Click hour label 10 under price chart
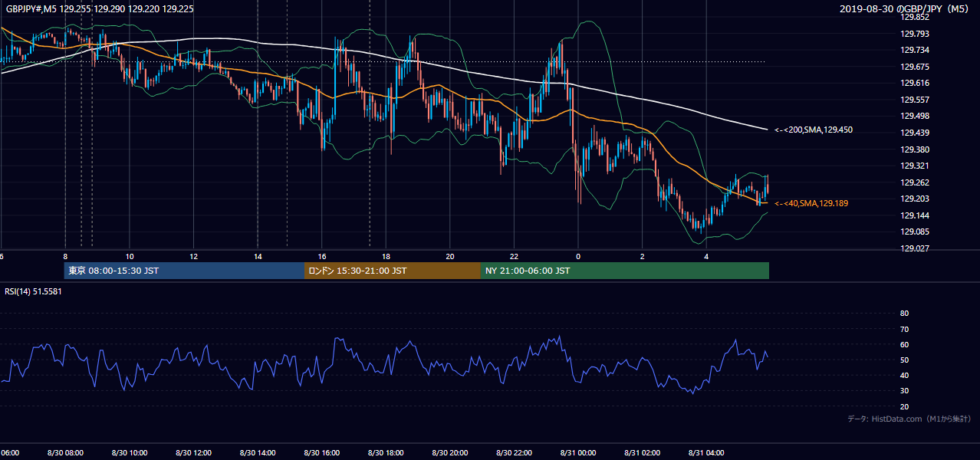The image size is (980, 460). (130, 256)
